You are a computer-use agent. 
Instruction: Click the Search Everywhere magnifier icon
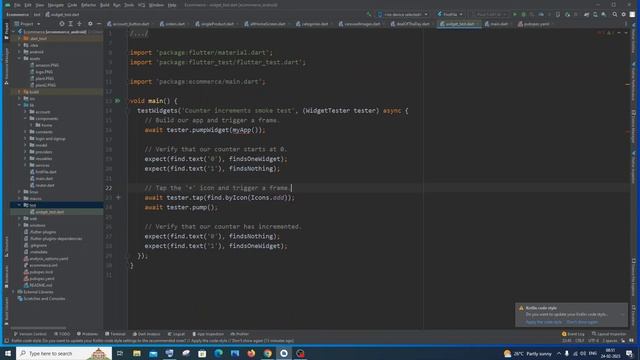[x=615, y=14]
